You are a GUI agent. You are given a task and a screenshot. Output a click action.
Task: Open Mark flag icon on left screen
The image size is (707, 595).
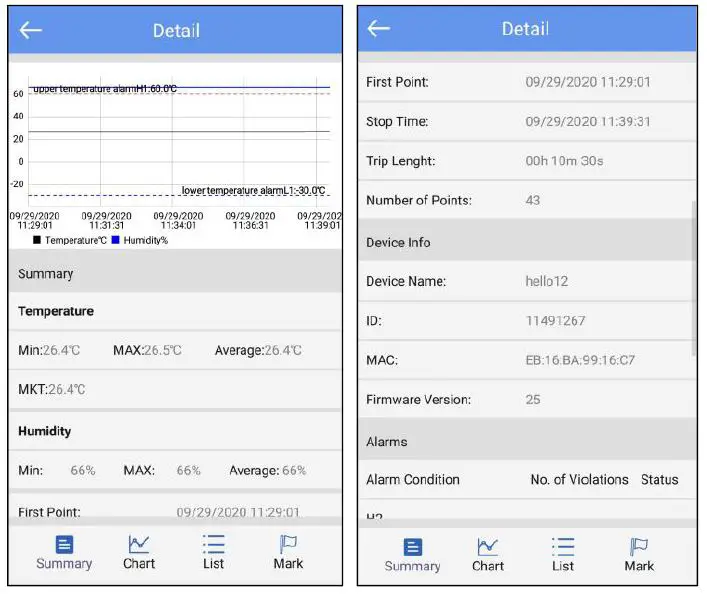click(288, 544)
